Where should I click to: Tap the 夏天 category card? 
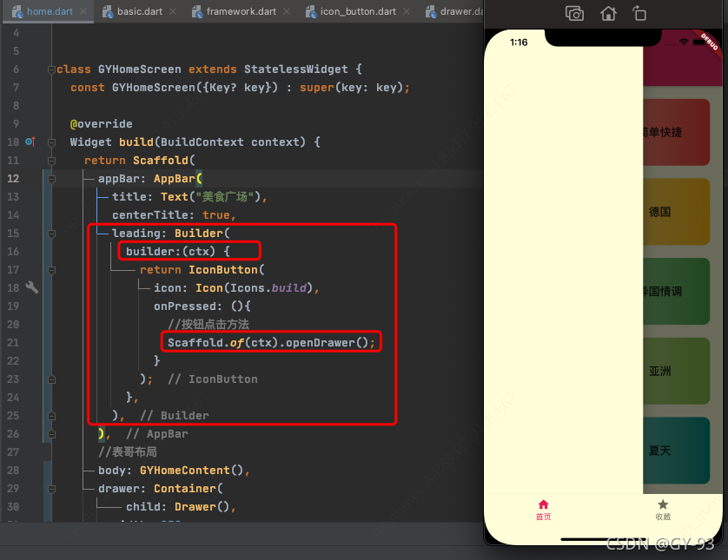pyautogui.click(x=676, y=451)
